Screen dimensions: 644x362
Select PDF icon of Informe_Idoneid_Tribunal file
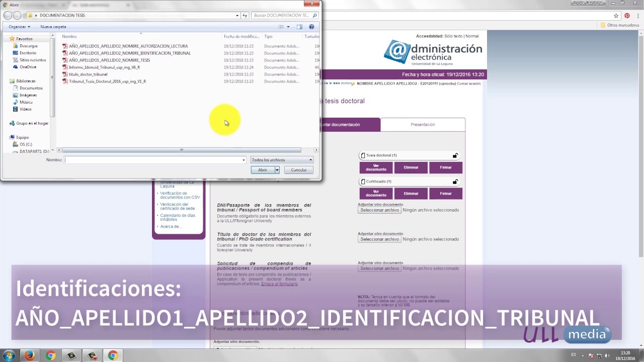coord(65,67)
